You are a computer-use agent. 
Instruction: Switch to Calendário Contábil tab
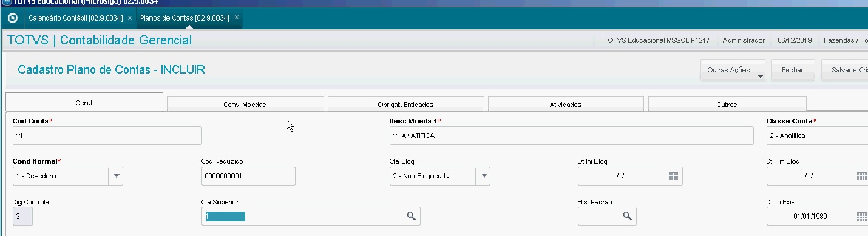pyautogui.click(x=75, y=18)
